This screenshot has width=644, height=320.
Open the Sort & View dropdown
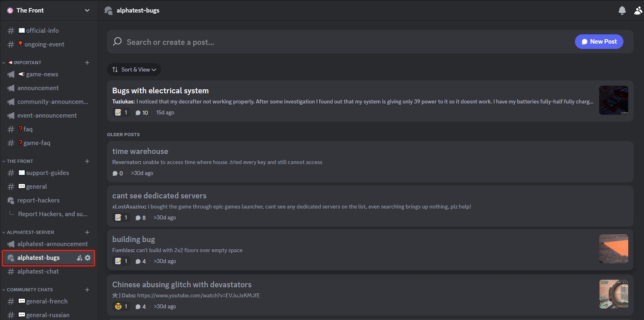point(134,69)
